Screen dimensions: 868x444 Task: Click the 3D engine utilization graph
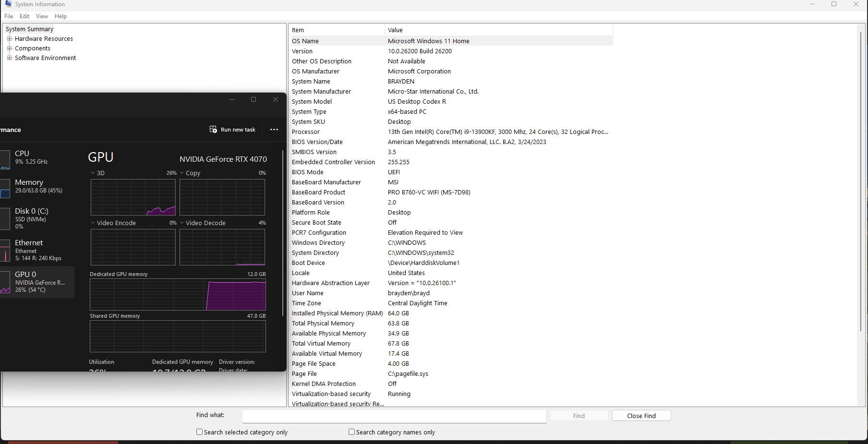(133, 197)
